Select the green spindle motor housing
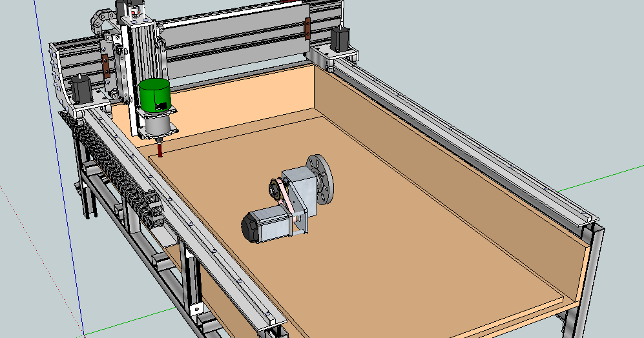This screenshot has width=644, height=338. coord(154,94)
